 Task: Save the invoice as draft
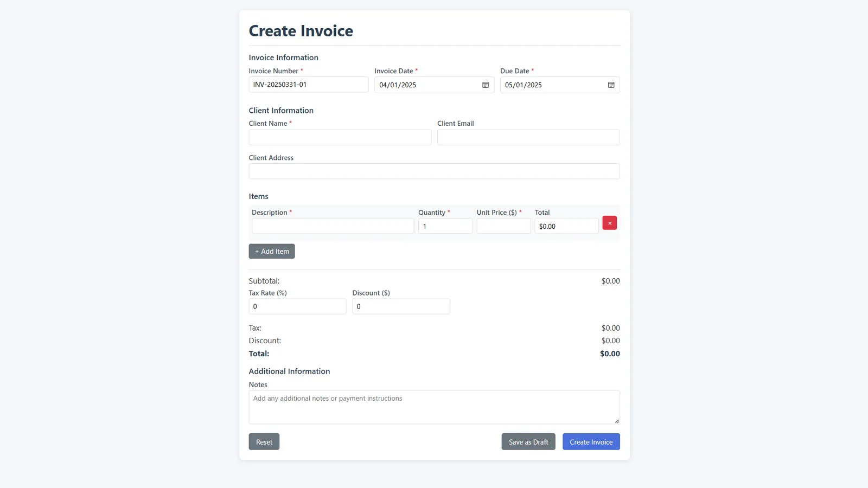[x=528, y=442]
